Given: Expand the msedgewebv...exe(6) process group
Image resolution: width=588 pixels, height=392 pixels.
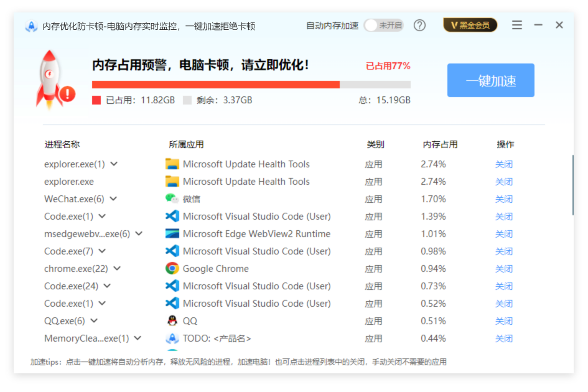Looking at the screenshot, I should coord(139,234).
